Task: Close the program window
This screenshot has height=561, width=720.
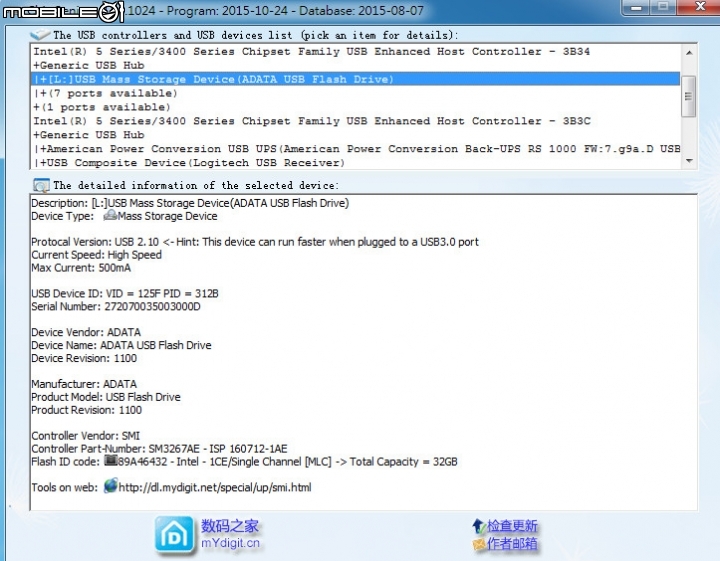Action: click(x=700, y=7)
